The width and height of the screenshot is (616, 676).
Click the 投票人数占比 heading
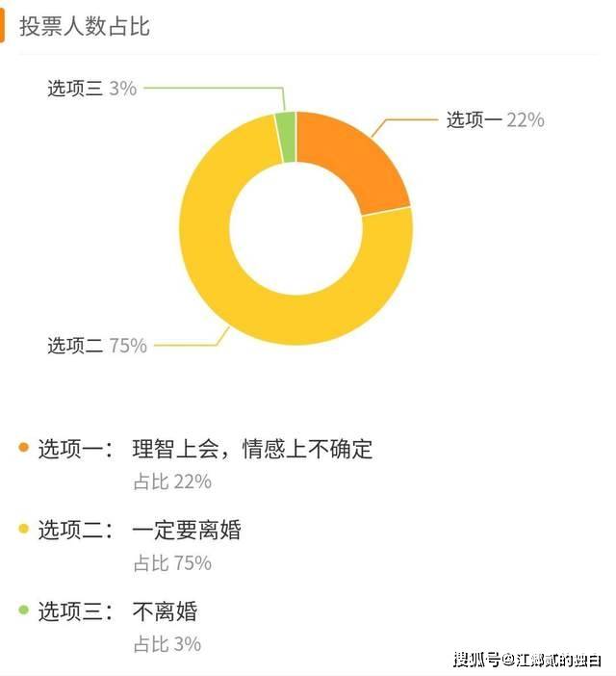[85, 26]
